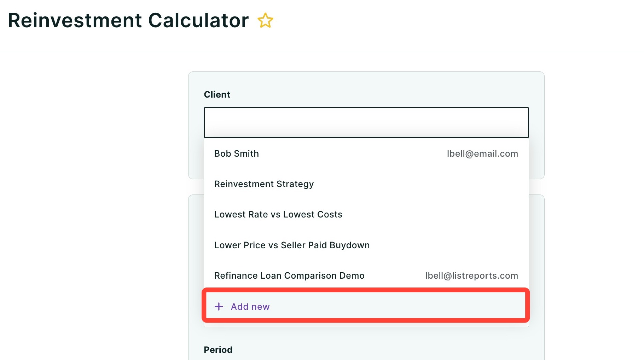644x360 pixels.
Task: Pick Lowest Rate vs Lowest Costs option
Action: pyautogui.click(x=366, y=214)
